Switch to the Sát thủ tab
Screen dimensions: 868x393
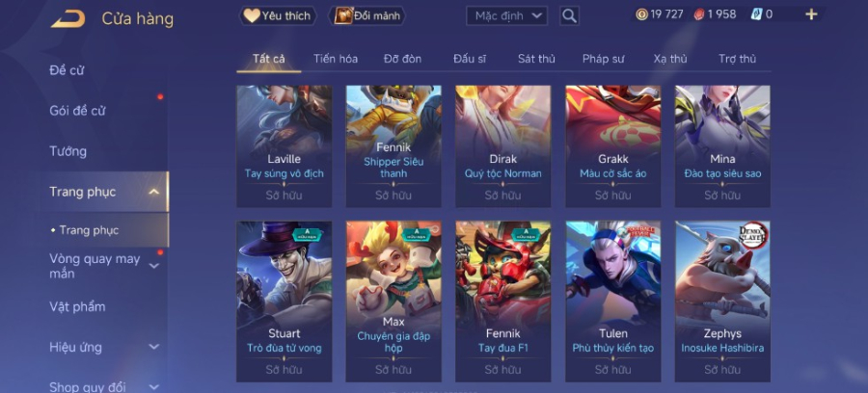point(536,59)
